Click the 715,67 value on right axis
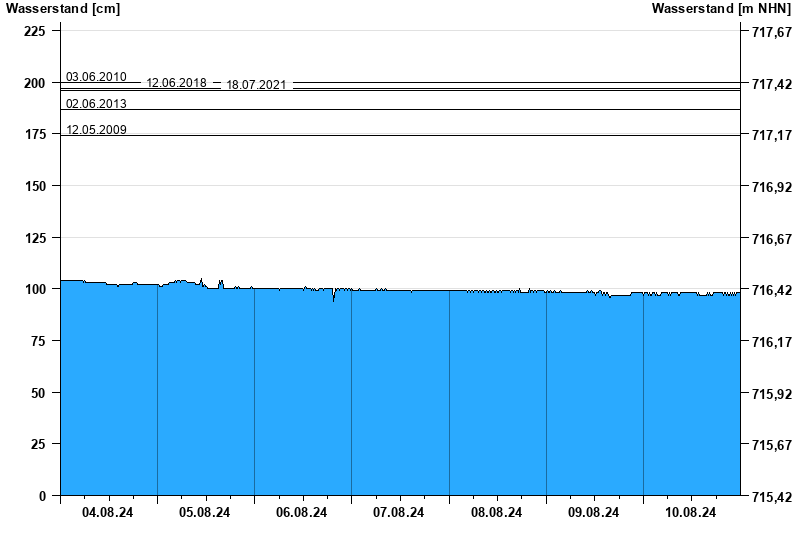This screenshot has height=550, width=800. click(x=772, y=445)
